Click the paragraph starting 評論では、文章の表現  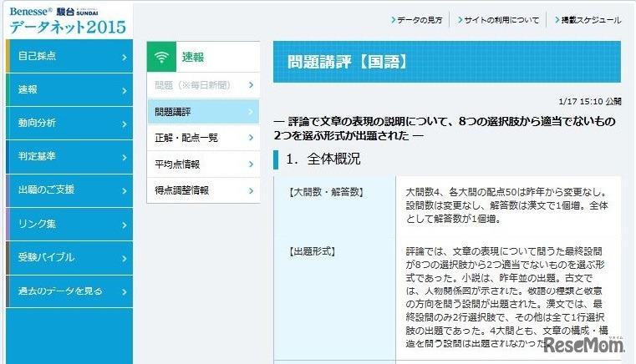(507, 297)
